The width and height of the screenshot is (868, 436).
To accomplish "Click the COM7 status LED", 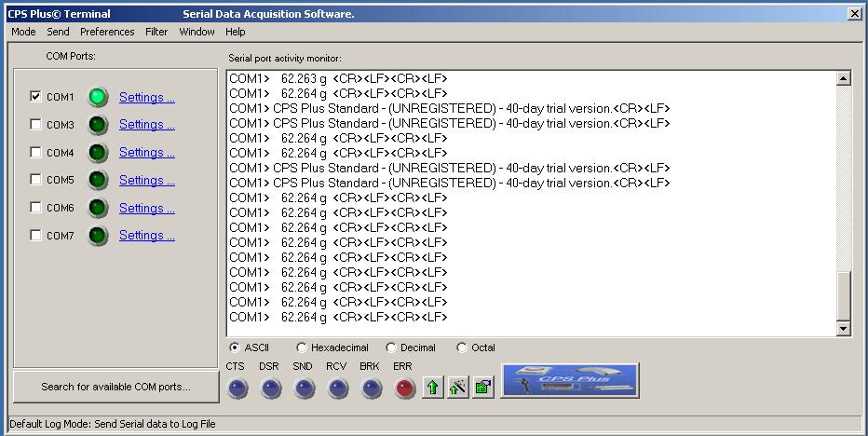I will click(x=98, y=236).
